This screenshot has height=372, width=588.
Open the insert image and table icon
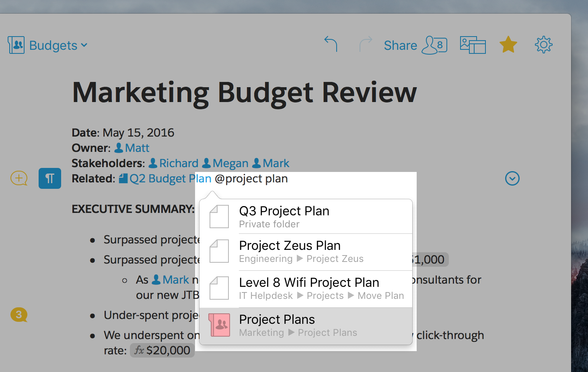click(x=473, y=45)
